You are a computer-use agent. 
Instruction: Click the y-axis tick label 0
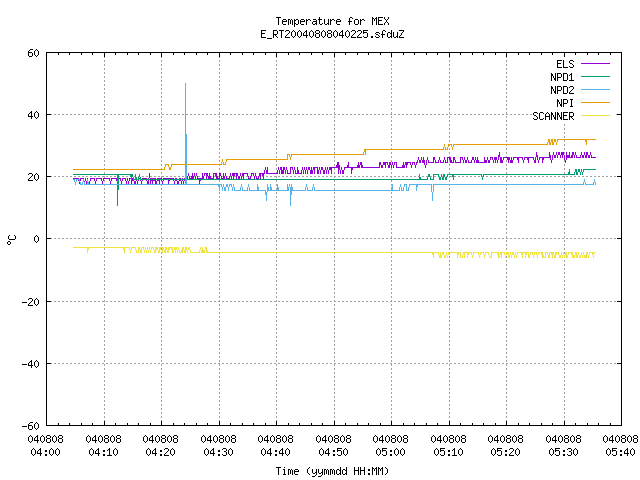coord(36,239)
